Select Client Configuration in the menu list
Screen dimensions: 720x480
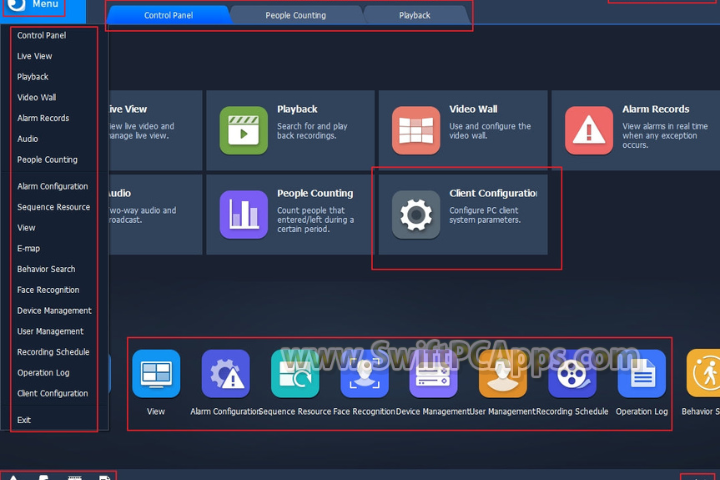[52, 393]
